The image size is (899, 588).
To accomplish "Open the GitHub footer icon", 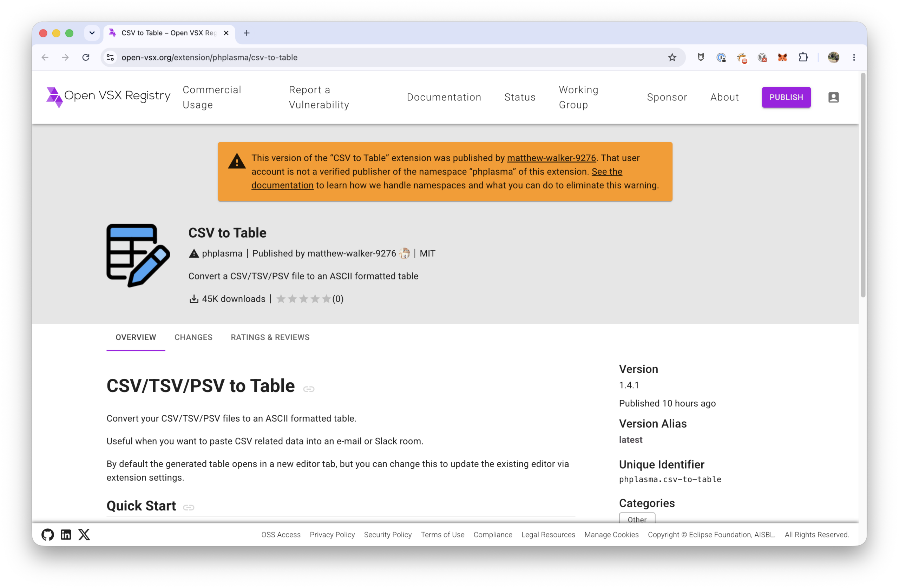I will click(x=48, y=534).
